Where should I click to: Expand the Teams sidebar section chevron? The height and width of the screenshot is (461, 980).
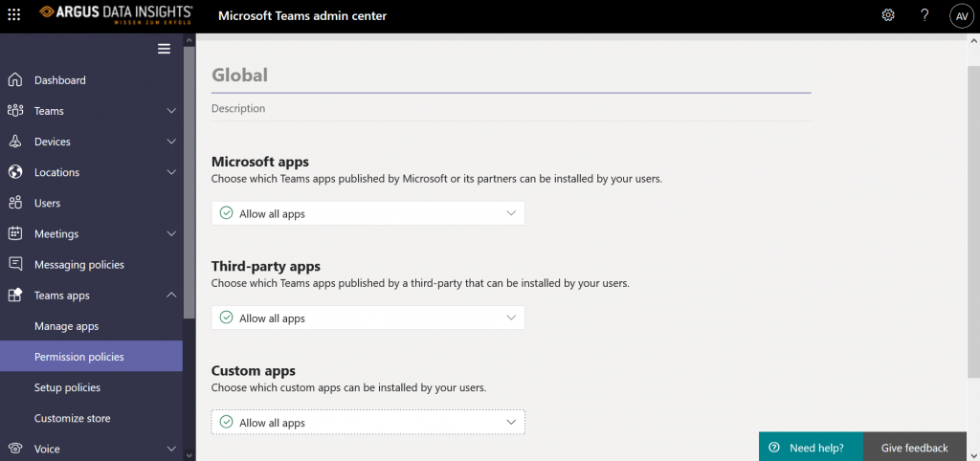(x=172, y=111)
